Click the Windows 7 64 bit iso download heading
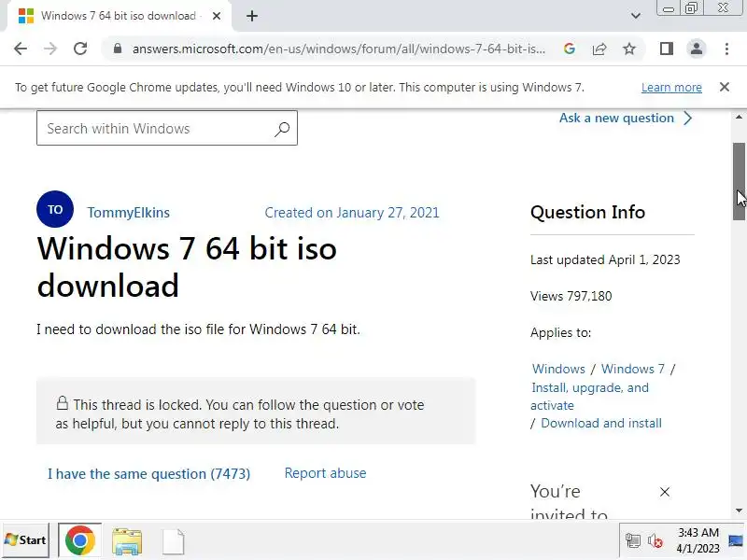747x560 pixels. point(187,267)
